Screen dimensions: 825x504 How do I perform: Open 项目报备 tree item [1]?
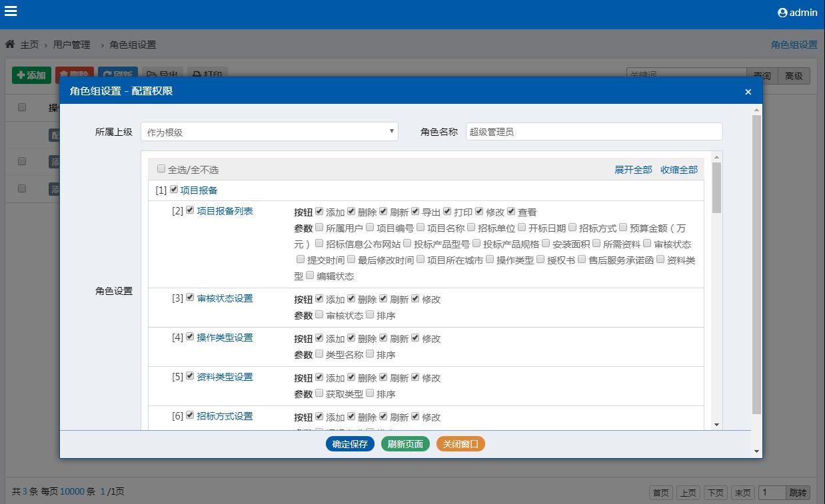(199, 190)
